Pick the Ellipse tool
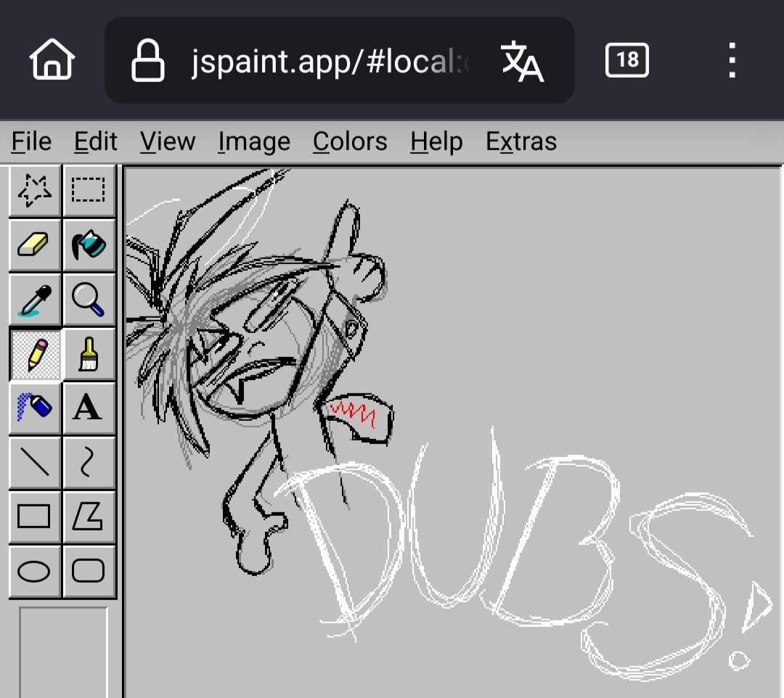784x698 pixels. tap(35, 572)
